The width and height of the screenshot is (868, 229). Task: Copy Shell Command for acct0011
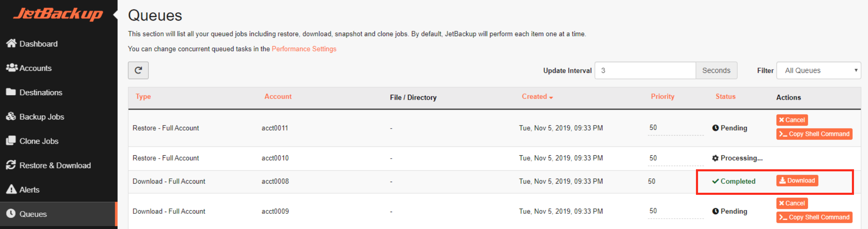pos(814,134)
